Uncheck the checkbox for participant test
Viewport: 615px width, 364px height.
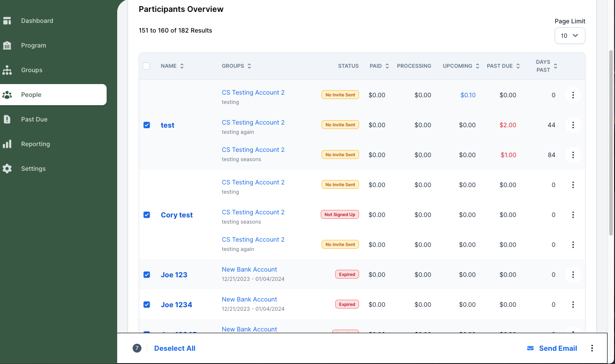pyautogui.click(x=147, y=125)
